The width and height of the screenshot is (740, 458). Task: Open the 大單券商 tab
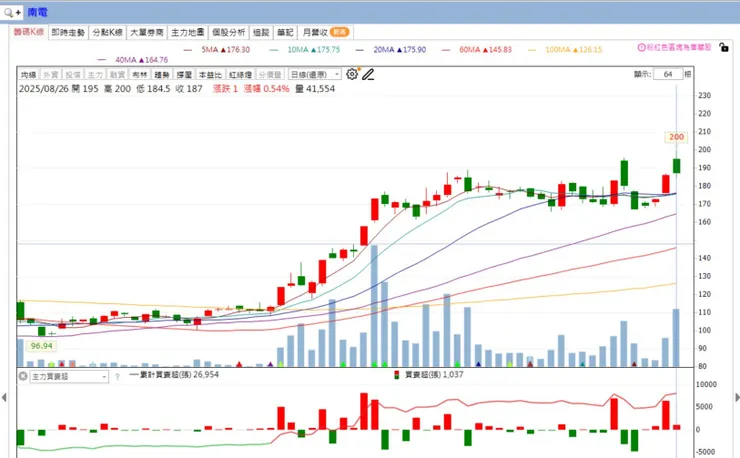pos(147,32)
